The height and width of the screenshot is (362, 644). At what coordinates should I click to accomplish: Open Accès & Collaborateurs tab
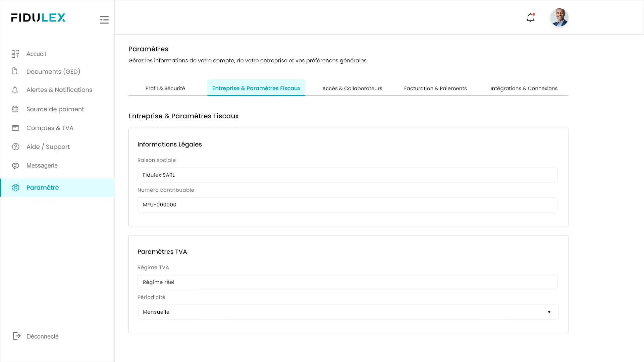click(352, 88)
